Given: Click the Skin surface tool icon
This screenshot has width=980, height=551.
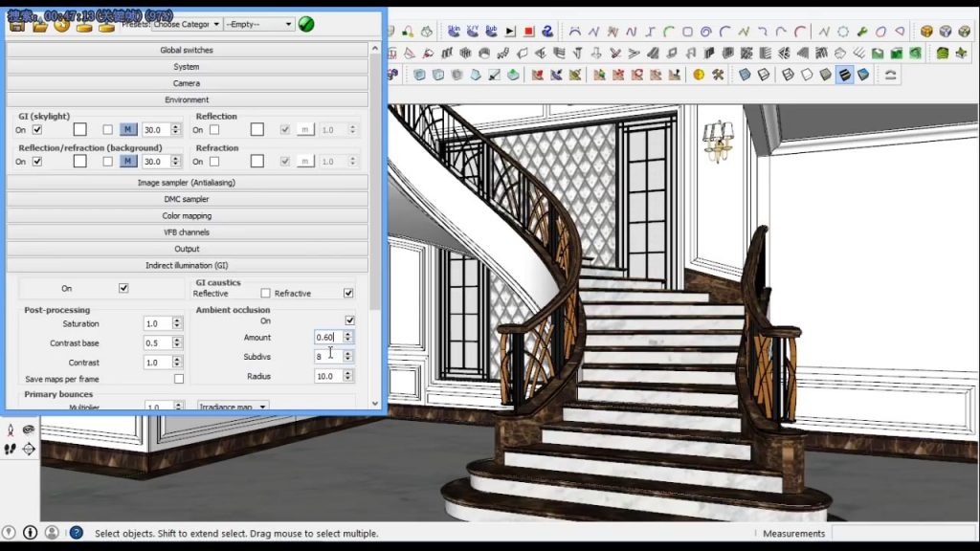Looking at the screenshot, I should pyautogui.click(x=454, y=31).
